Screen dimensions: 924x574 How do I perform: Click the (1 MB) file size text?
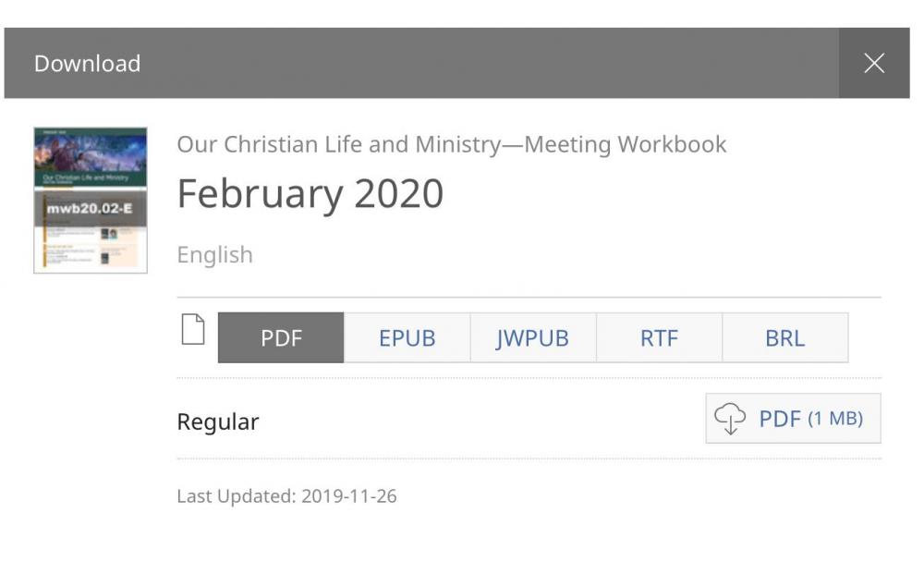click(834, 419)
